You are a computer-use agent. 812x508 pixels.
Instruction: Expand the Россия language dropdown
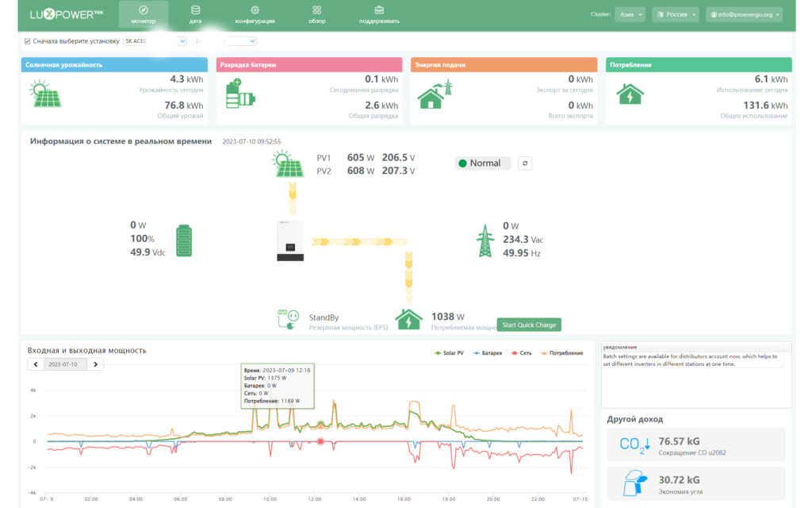676,14
